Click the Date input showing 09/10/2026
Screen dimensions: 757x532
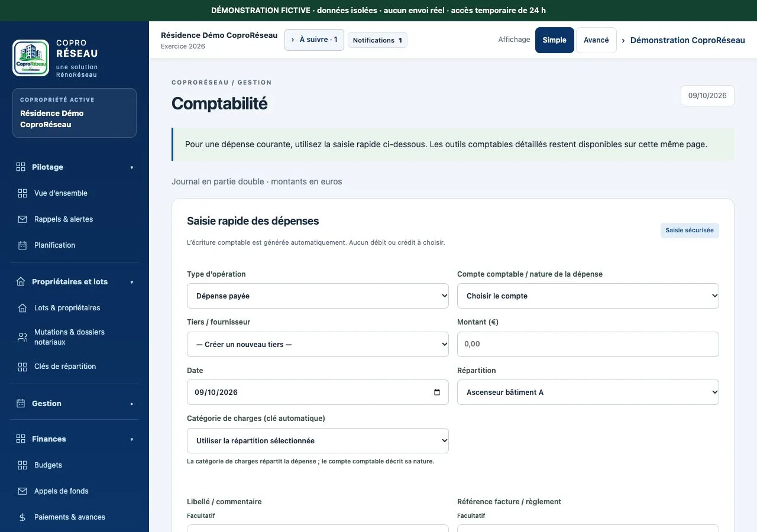pos(318,392)
